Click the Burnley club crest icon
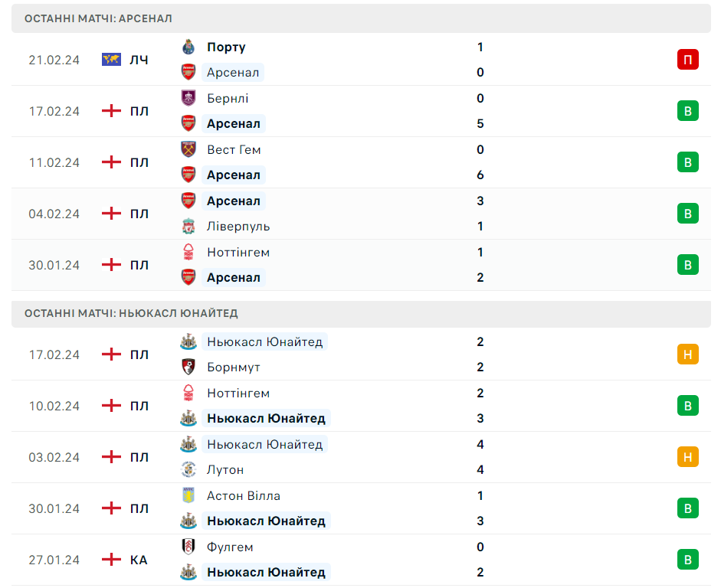 [188, 98]
